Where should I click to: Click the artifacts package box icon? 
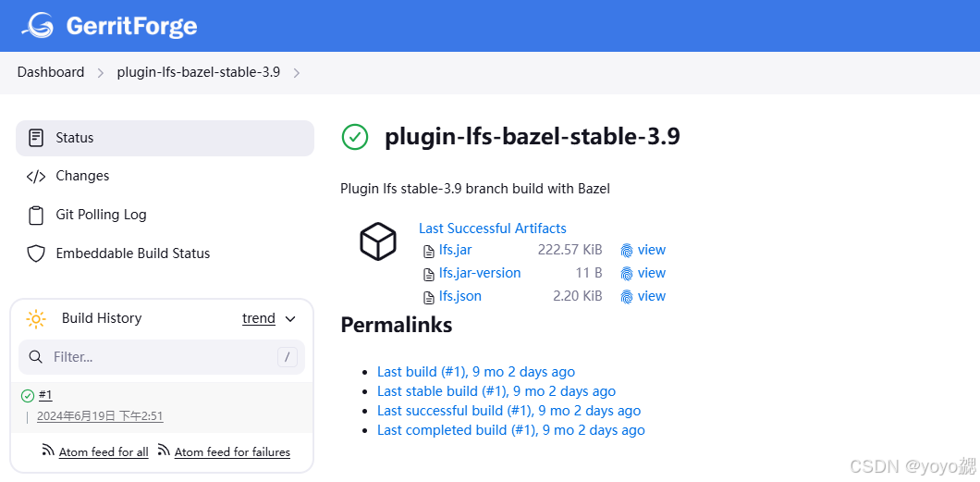point(377,241)
